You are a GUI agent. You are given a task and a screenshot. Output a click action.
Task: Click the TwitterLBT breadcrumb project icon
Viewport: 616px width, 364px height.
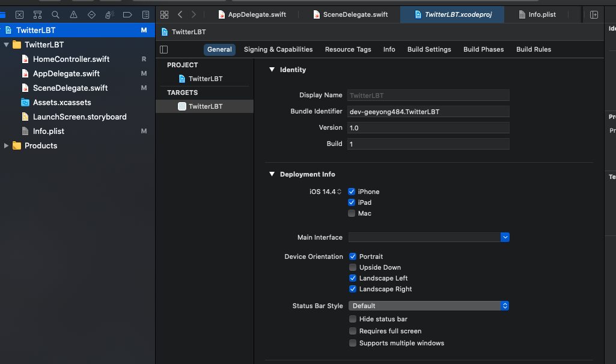165,32
